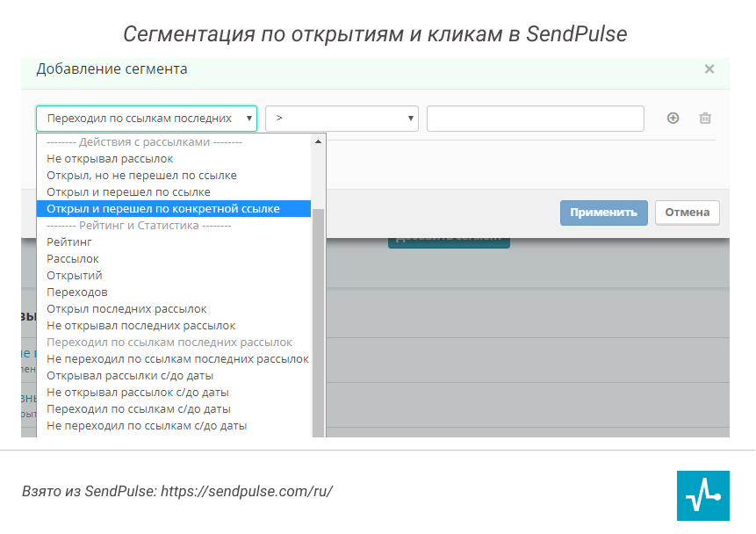Select Не открывал рассылок option

tap(174, 159)
